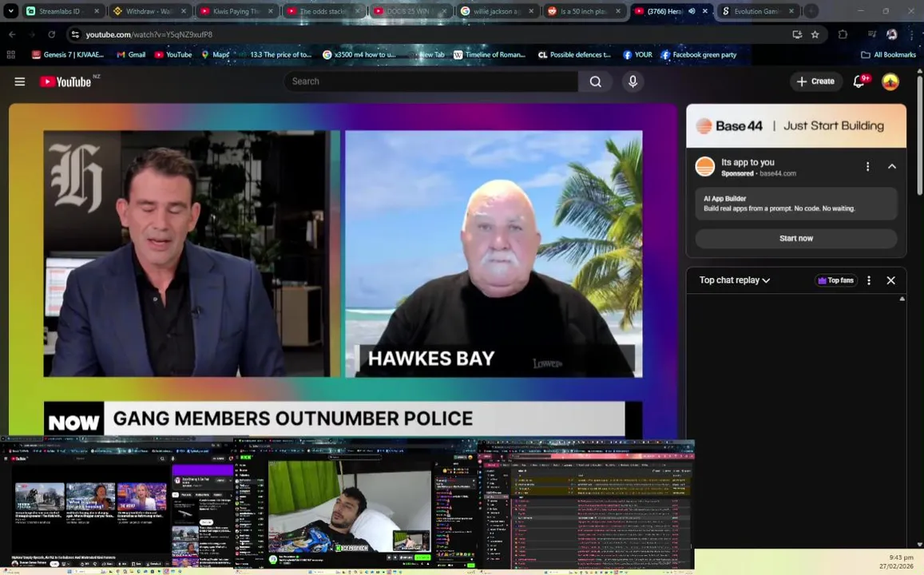Screen dimensions: 924x575
Task: Open the Genesis 7 KJVAAE bookmark
Action: (x=68, y=55)
